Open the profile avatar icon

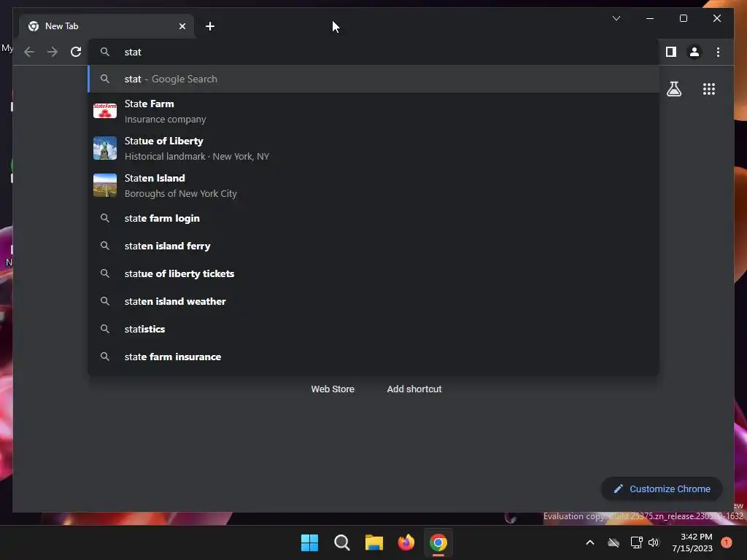tap(694, 52)
